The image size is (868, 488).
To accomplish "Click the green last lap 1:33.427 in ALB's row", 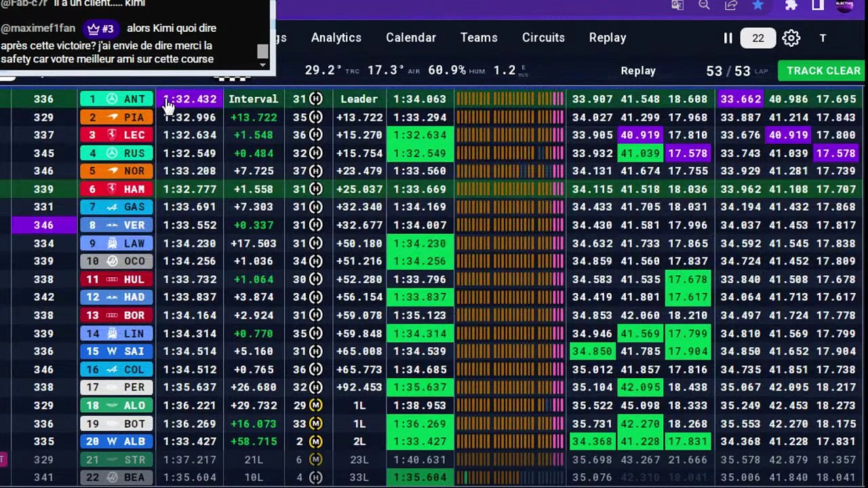I will pyautogui.click(x=420, y=441).
